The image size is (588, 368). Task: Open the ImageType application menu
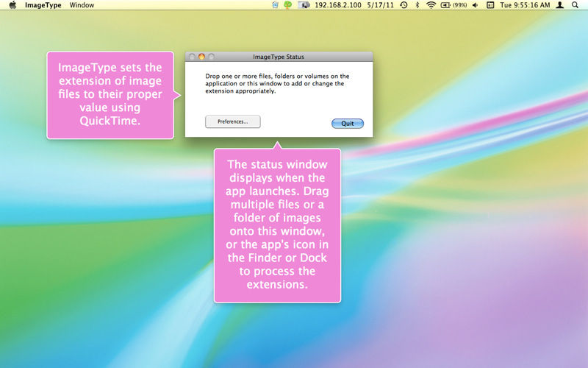(x=43, y=5)
